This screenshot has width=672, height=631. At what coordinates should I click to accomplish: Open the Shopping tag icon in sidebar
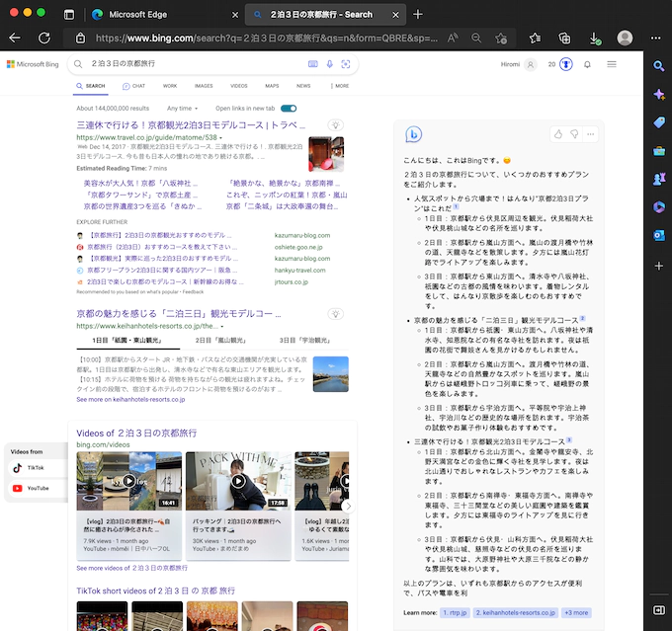(x=659, y=122)
